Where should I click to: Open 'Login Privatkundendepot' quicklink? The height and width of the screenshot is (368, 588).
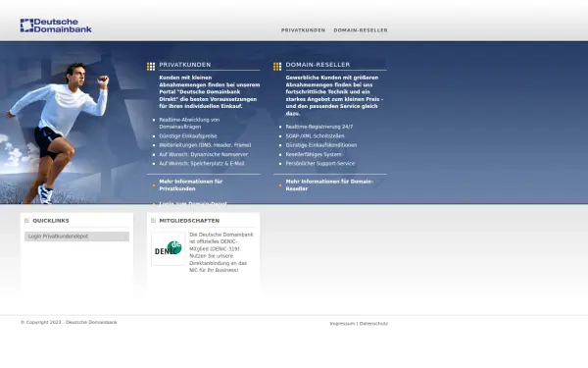point(76,237)
